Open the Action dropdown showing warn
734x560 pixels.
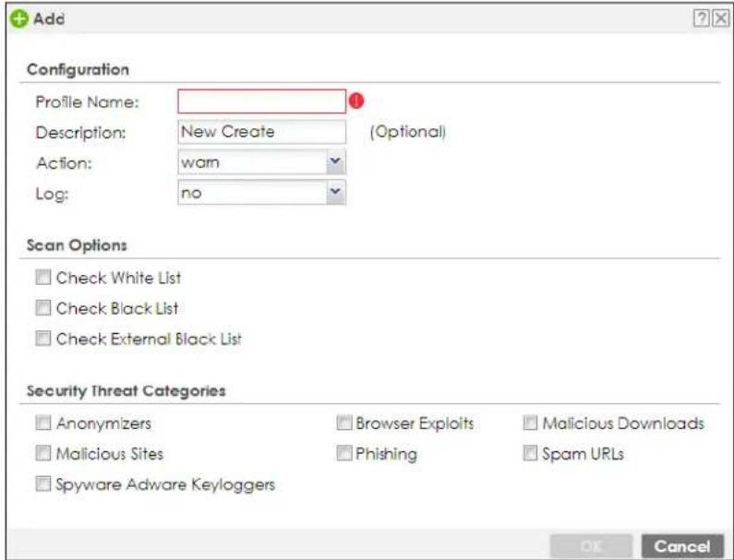tap(261, 161)
